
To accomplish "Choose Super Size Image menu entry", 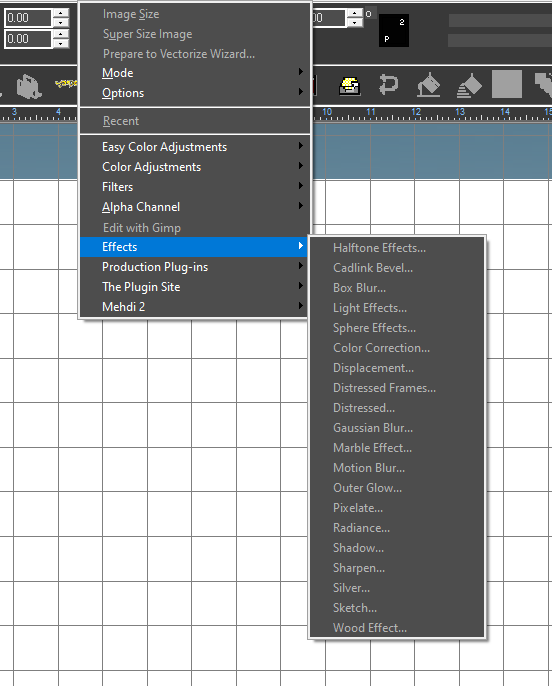I will pyautogui.click(x=194, y=34).
